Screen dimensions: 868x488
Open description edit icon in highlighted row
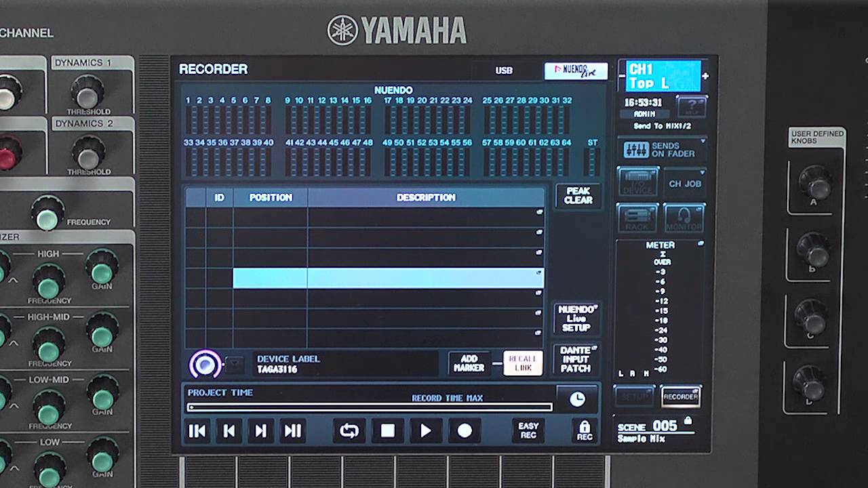[539, 272]
